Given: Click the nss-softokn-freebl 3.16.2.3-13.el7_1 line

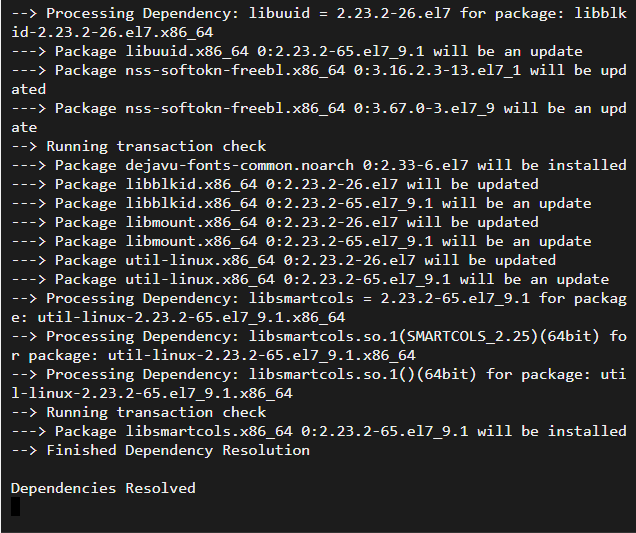Looking at the screenshot, I should 319,80.
